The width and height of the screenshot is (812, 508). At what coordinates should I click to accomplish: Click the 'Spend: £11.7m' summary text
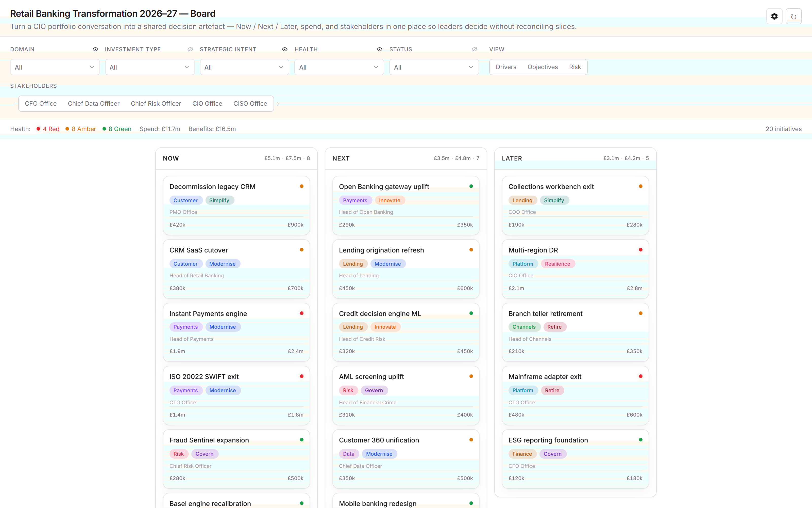point(160,129)
